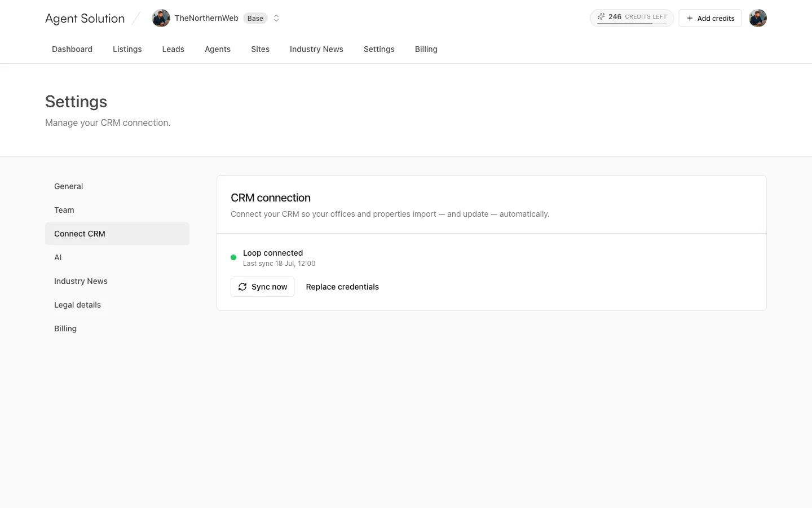Select General in settings sidebar

(x=117, y=186)
